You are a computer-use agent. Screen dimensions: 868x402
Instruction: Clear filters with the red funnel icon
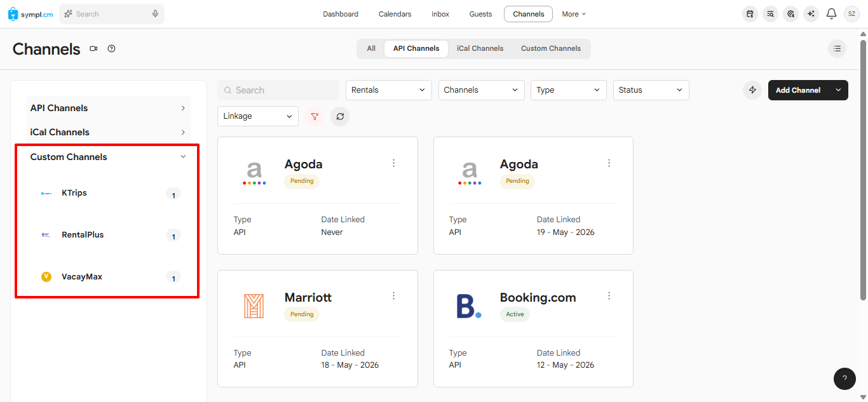(315, 116)
